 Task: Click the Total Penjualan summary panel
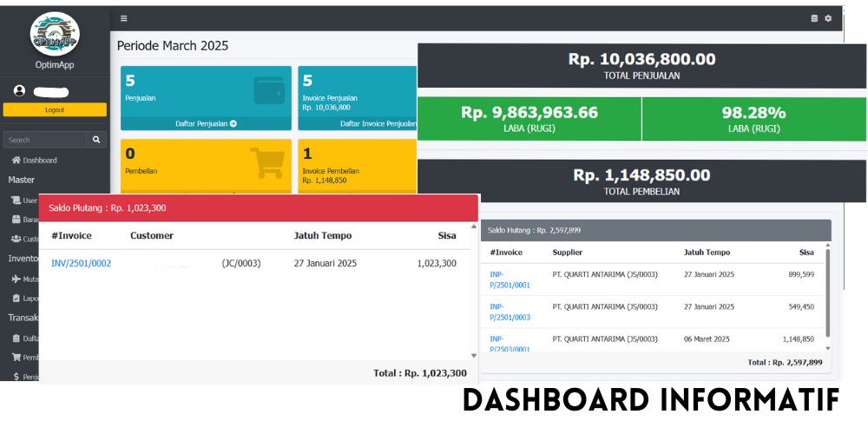tap(641, 66)
